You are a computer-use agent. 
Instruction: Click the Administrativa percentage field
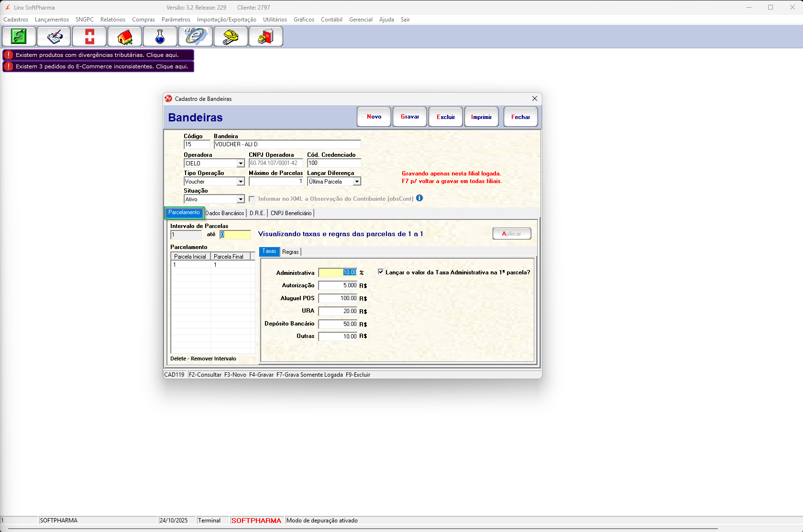338,272
